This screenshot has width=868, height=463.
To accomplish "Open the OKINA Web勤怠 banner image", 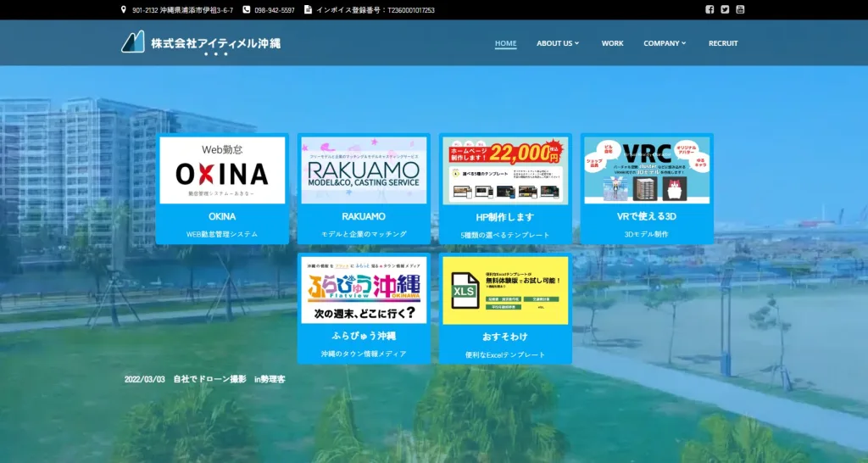I will tap(222, 170).
